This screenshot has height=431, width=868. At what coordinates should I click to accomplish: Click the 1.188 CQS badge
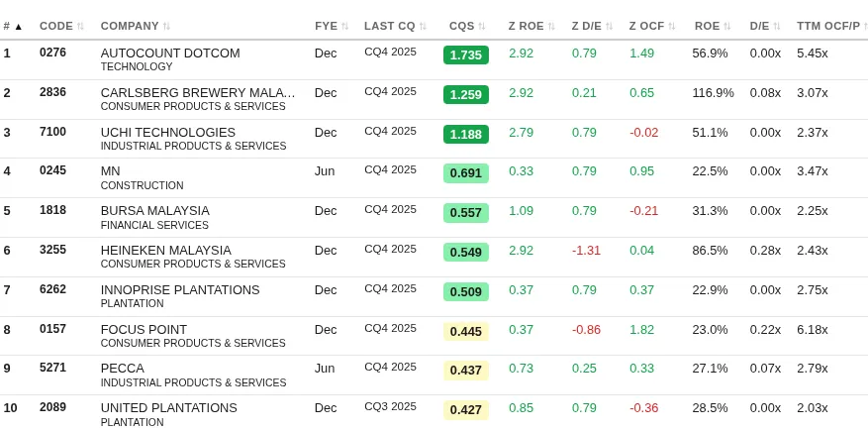click(x=466, y=134)
